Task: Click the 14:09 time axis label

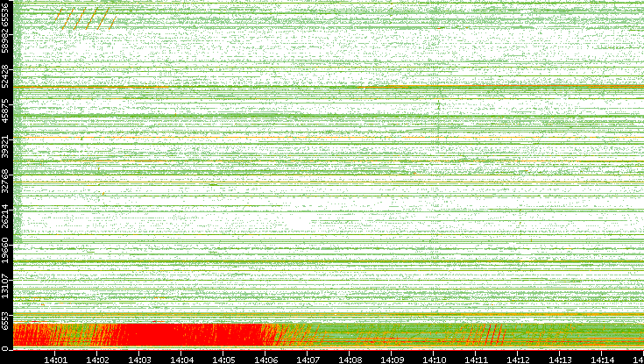Action: click(392, 360)
